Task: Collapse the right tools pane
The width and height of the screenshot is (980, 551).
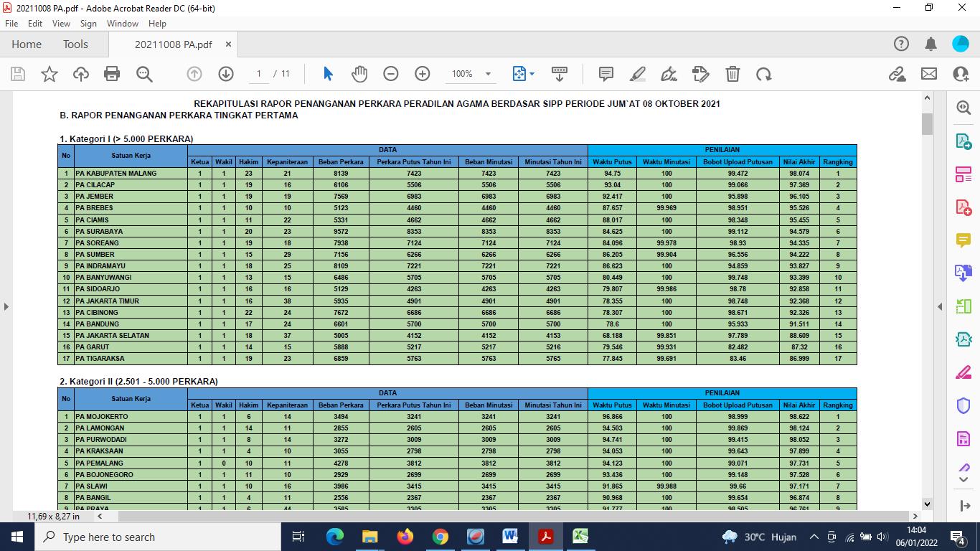Action: (940, 307)
